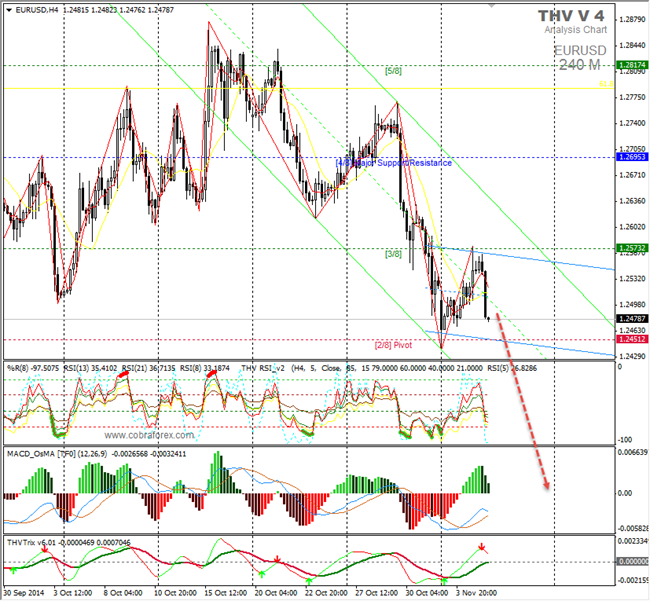Click the current price 1.24787 marker
650x601 pixels.
click(630, 319)
